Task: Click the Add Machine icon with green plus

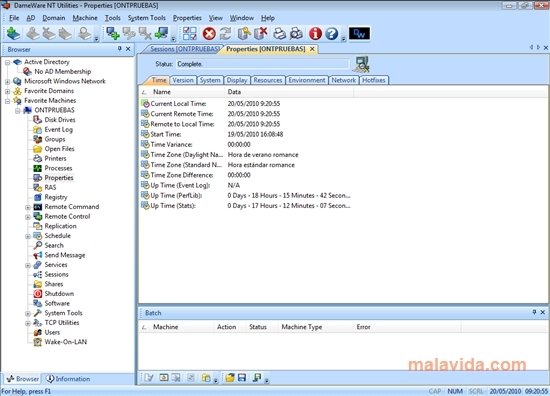Action: (113, 34)
